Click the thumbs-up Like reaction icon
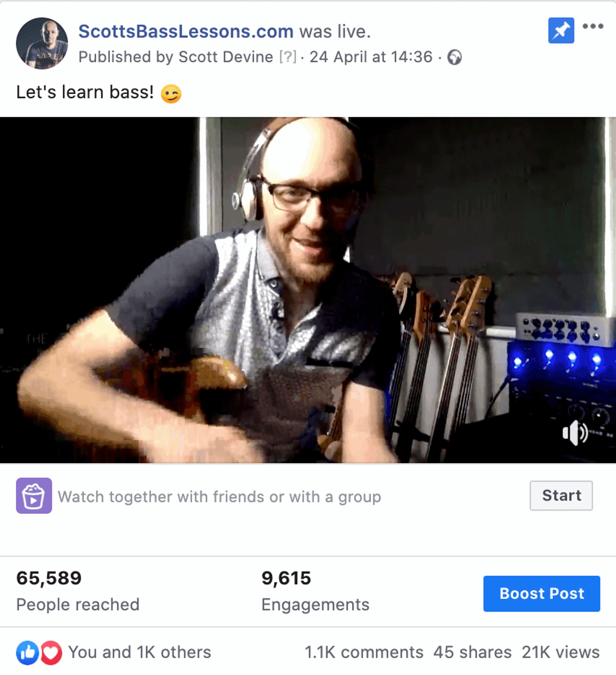The height and width of the screenshot is (675, 616). [28, 653]
